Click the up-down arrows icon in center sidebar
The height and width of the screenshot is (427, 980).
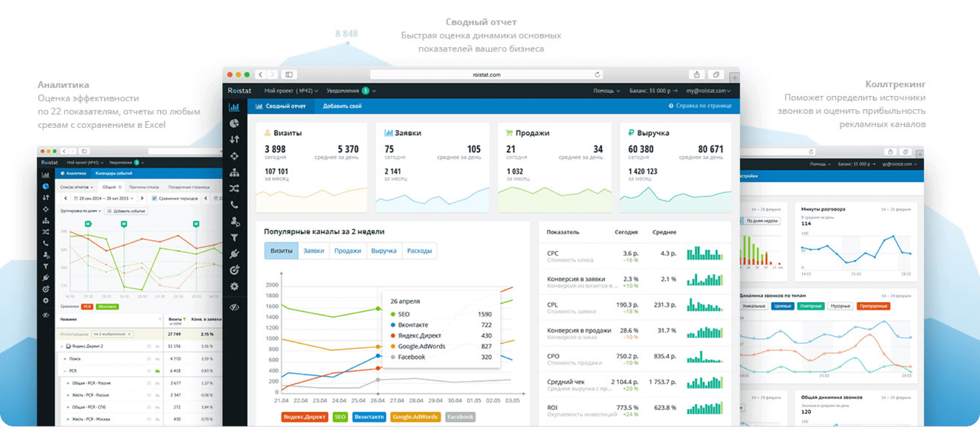234,139
